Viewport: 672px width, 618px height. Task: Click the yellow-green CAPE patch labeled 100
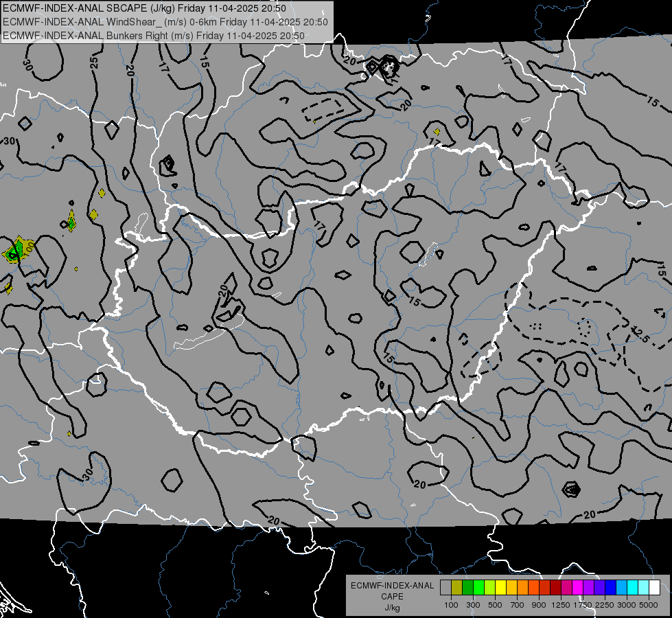[x=18, y=249]
